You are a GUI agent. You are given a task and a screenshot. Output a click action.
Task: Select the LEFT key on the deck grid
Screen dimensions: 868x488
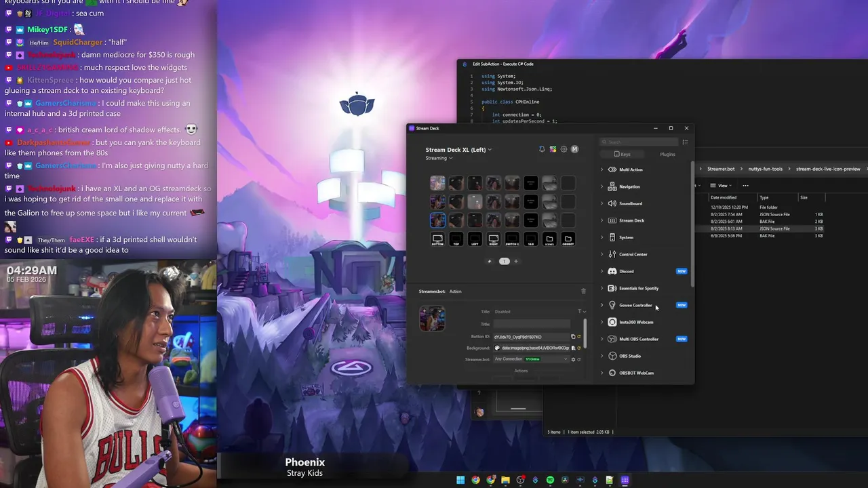[475, 239]
